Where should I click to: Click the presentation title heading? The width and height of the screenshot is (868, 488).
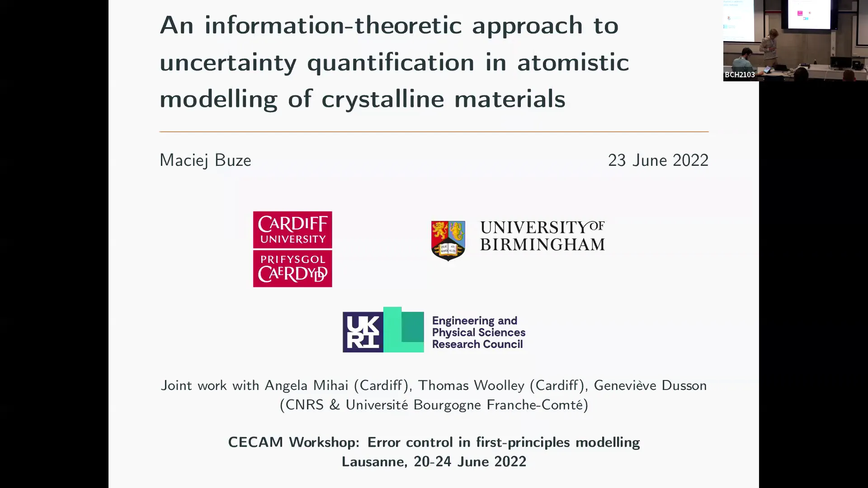394,61
